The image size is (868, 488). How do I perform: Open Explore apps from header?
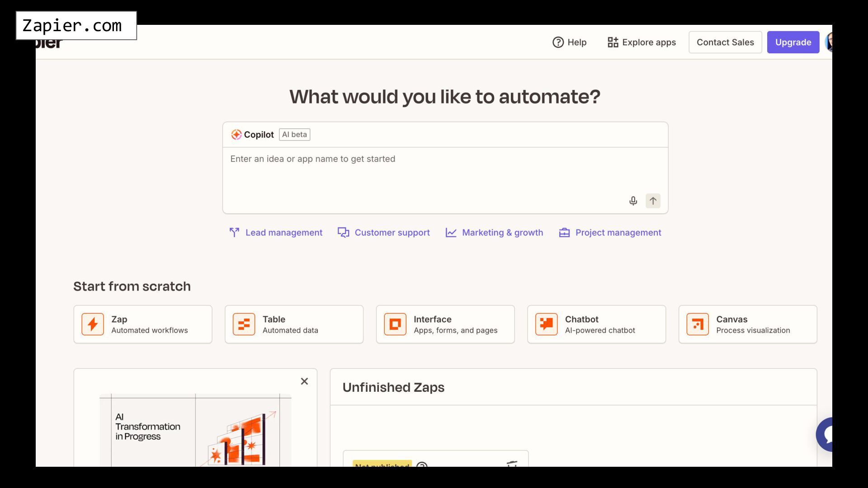pyautogui.click(x=642, y=42)
